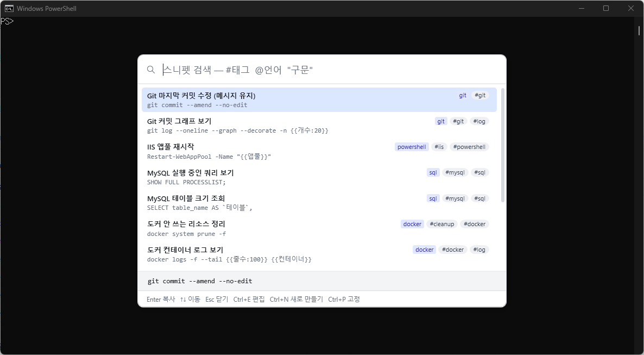Select '도커 컨테이너 로그 보기' snippet
644x355 pixels.
click(319, 254)
